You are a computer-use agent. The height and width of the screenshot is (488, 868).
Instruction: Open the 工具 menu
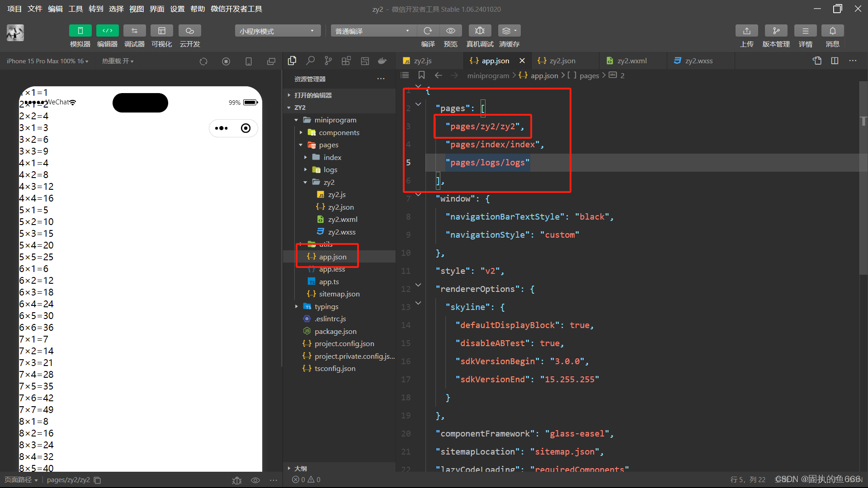(75, 9)
